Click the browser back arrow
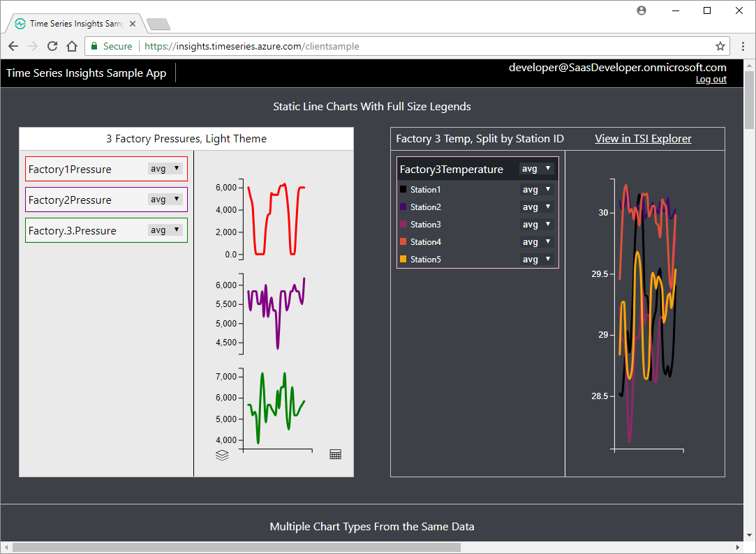Screen dimensions: 756x554 (x=13, y=46)
